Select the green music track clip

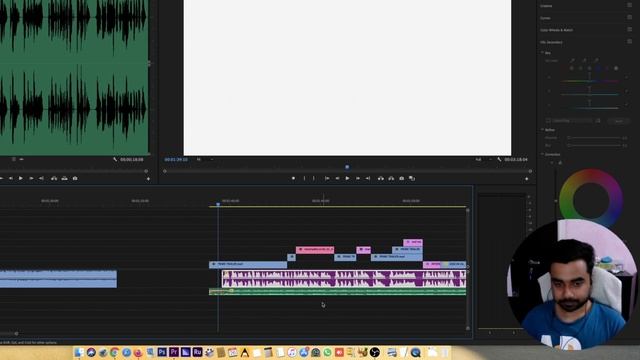pyautogui.click(x=337, y=292)
